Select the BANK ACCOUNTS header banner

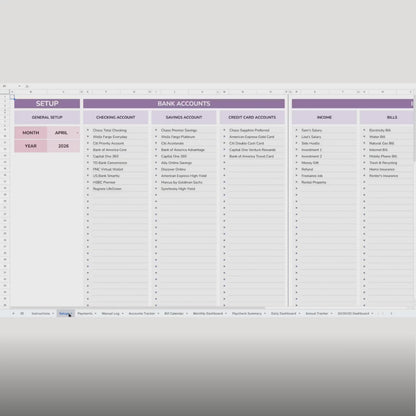coord(184,104)
